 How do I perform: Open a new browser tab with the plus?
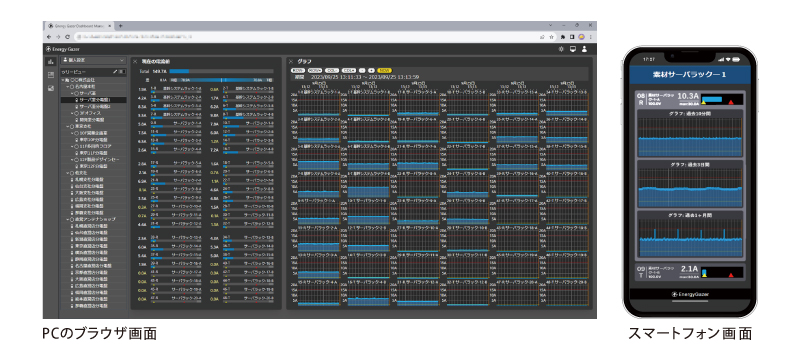pos(120,25)
